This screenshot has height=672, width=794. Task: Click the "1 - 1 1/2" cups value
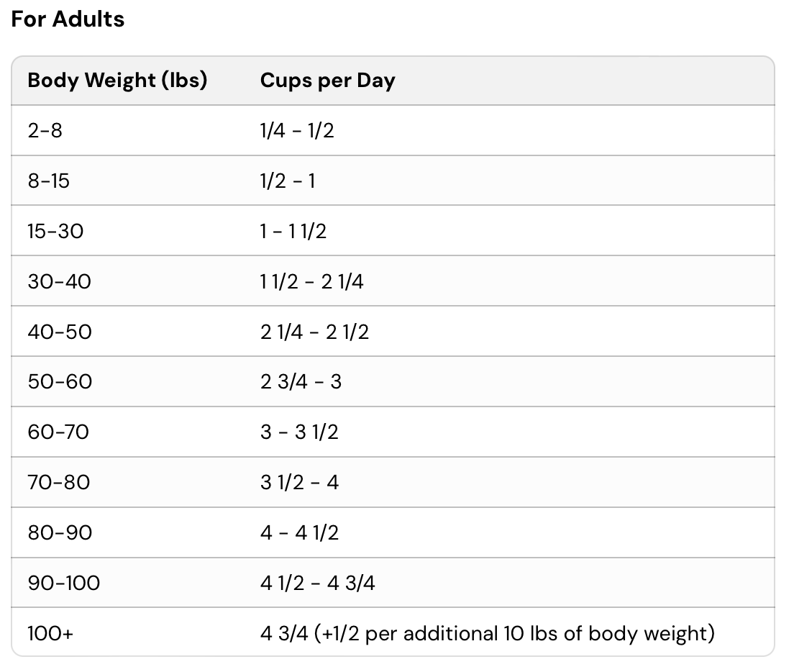[293, 231]
